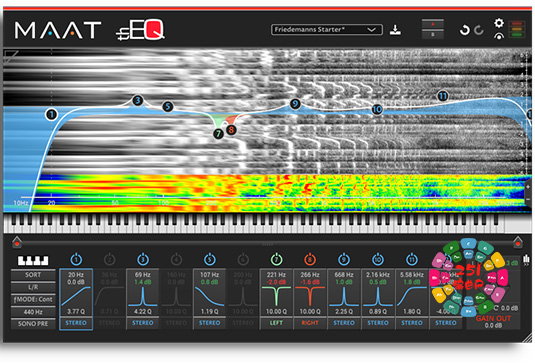This screenshot has height=363, width=535.
Task: Click the undo arrow icon
Action: 464,30
